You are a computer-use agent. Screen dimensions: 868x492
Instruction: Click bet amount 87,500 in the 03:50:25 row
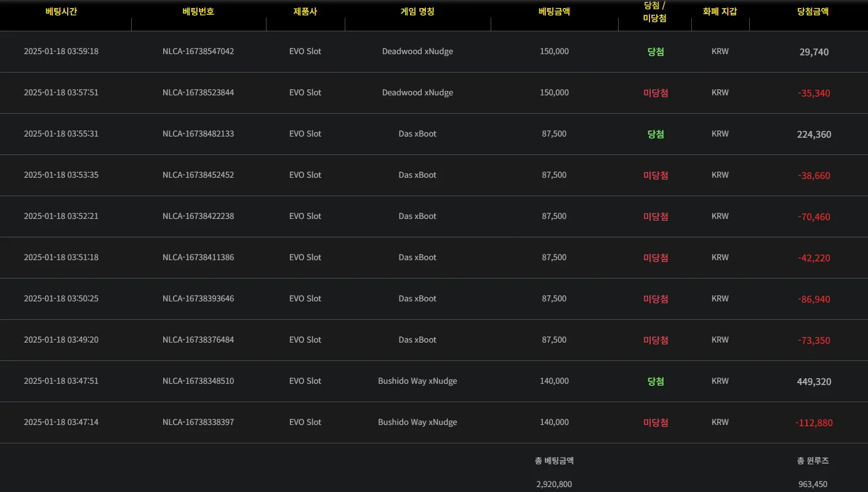[554, 299]
